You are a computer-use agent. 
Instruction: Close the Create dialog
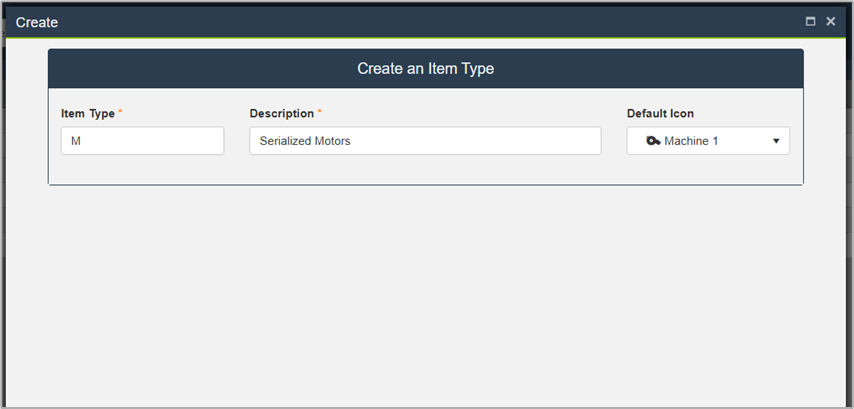(831, 21)
